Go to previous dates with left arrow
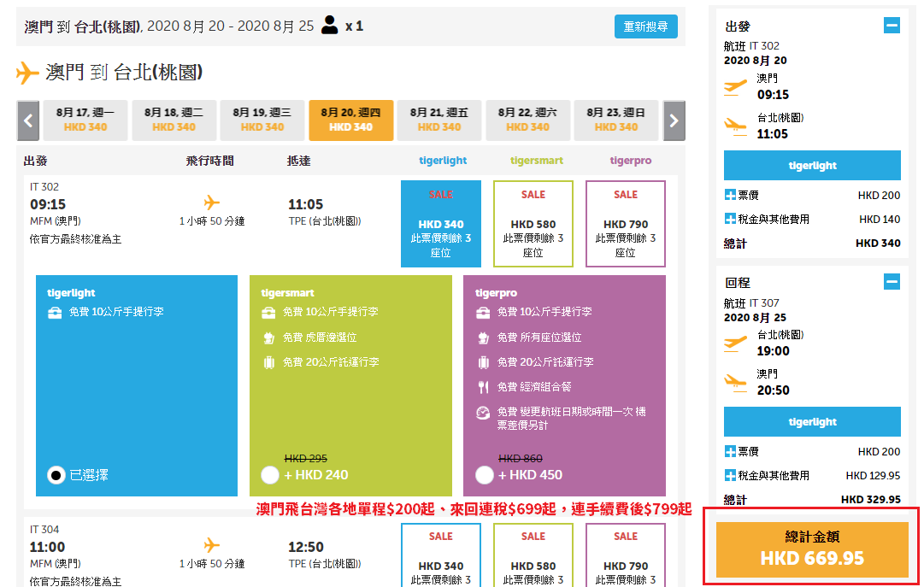Image resolution: width=924 pixels, height=587 pixels. click(28, 120)
